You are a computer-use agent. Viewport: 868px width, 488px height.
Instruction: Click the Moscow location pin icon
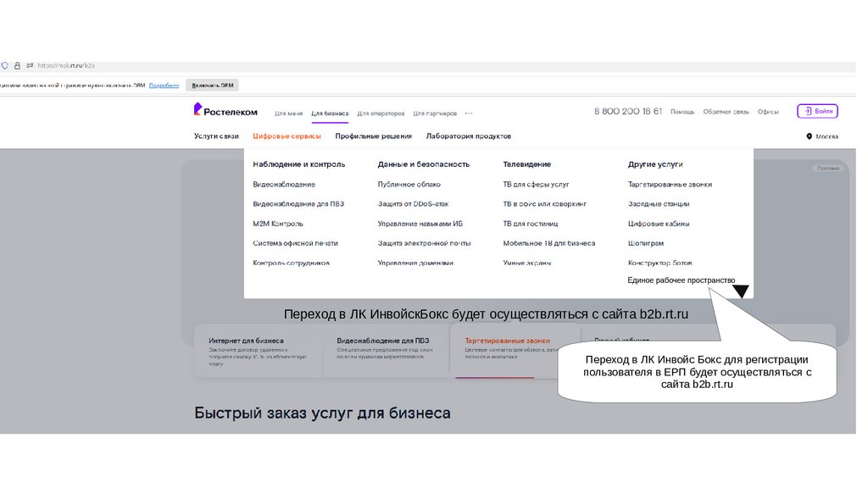[809, 136]
